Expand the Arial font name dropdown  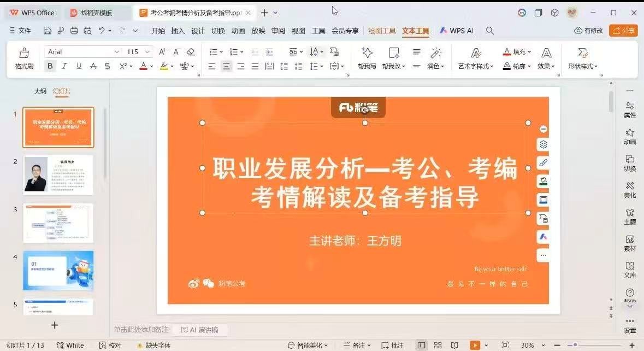[116, 52]
